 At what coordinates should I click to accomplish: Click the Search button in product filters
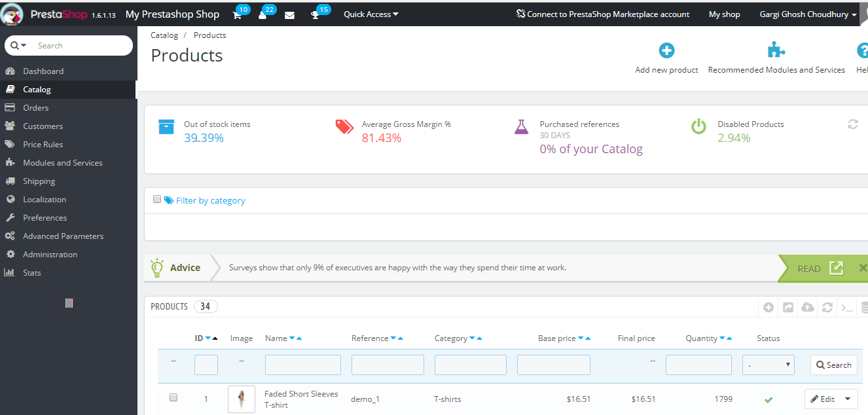834,365
